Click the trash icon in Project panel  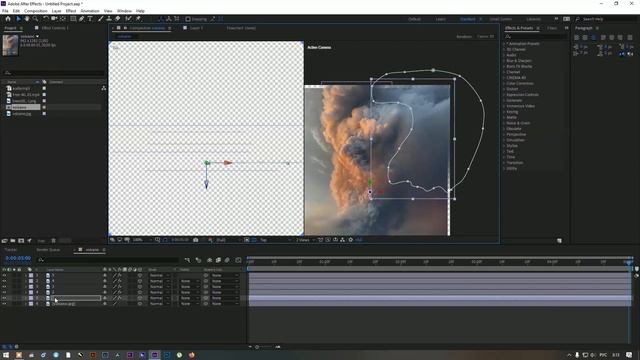click(53, 241)
